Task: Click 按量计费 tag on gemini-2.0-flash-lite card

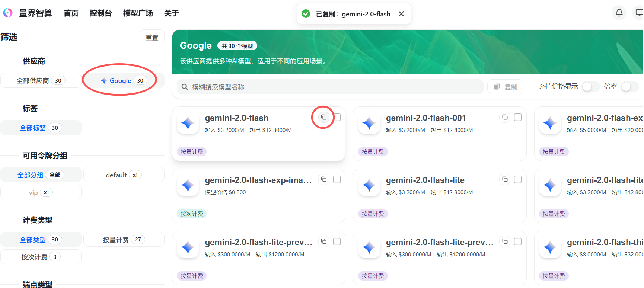Action: click(x=373, y=214)
